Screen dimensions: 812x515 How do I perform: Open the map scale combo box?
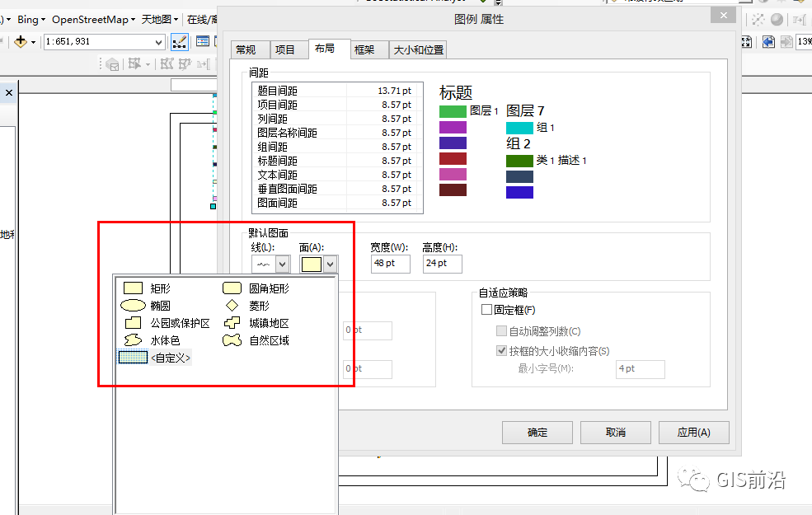click(104, 42)
